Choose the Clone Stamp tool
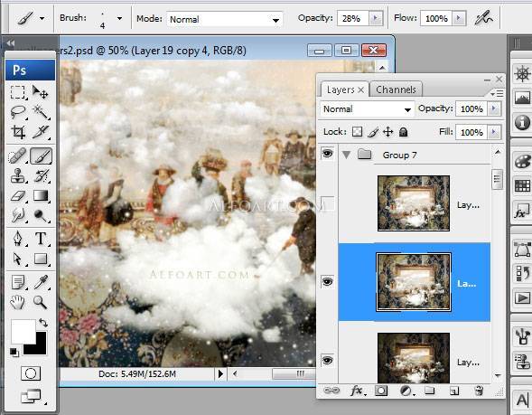The height and width of the screenshot is (415, 532). (x=18, y=176)
